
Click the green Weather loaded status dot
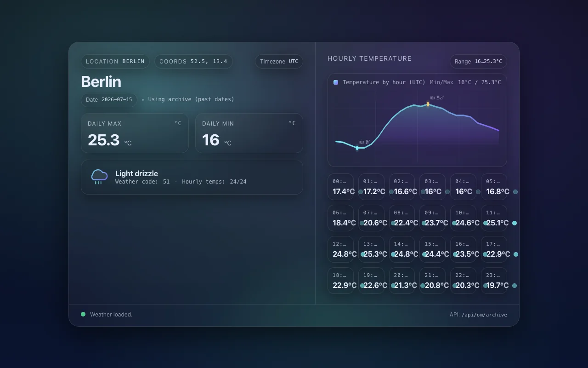pos(83,314)
